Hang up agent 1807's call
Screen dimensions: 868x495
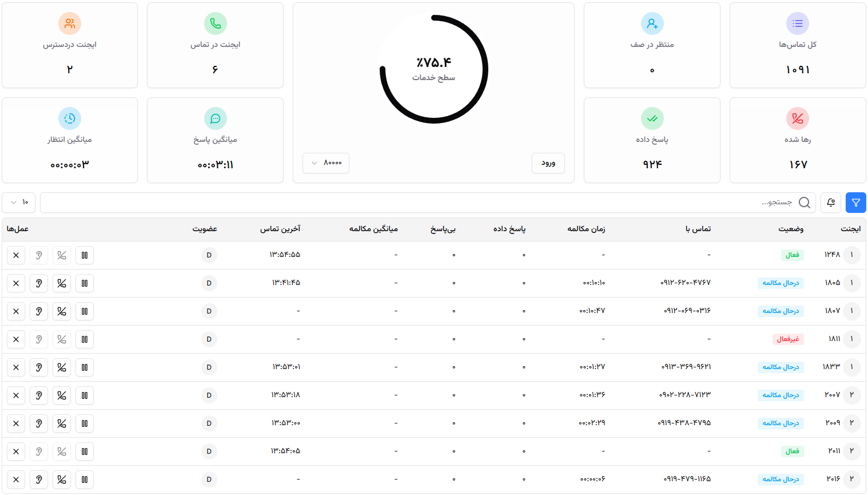pos(62,311)
